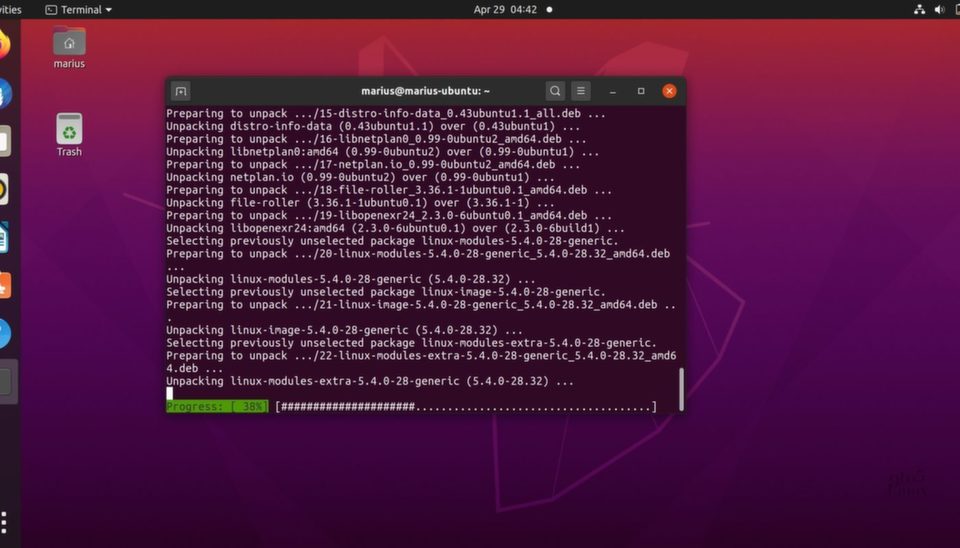Open Ubuntu Software from the dock
Image resolution: width=960 pixels, height=548 pixels.
pos(4,285)
